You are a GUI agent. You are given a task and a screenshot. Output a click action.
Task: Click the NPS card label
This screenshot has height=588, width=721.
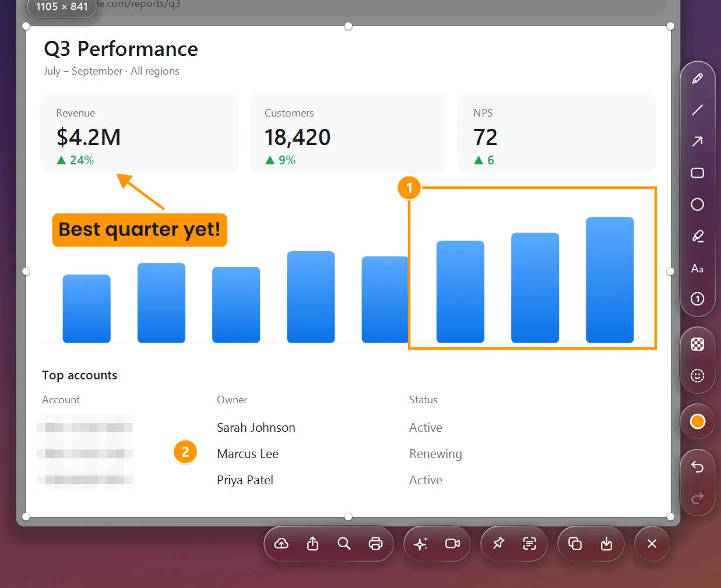[x=483, y=113]
